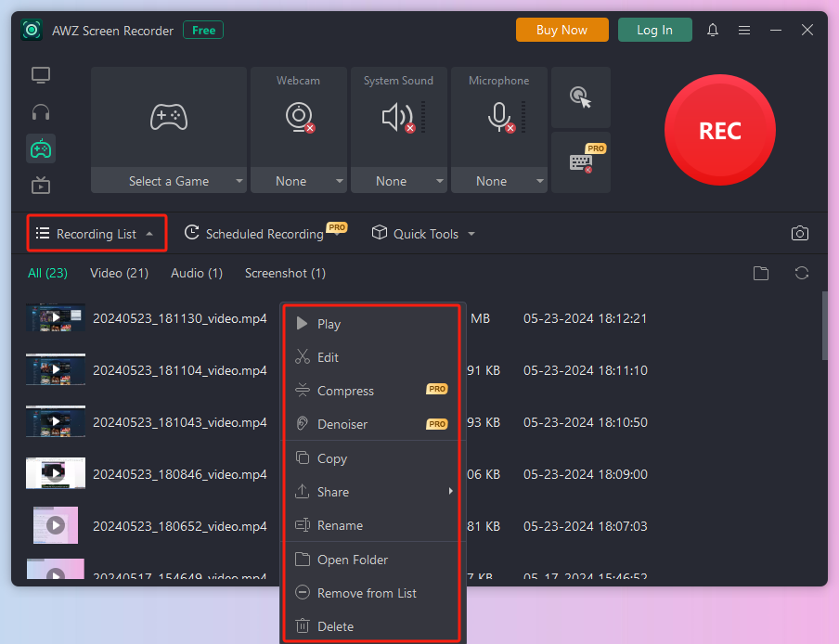Select the All (23) tab
The height and width of the screenshot is (644, 839).
(x=47, y=273)
